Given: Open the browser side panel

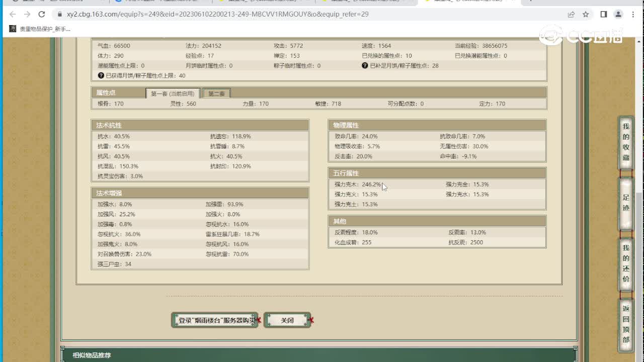Looking at the screenshot, I should tap(604, 15).
